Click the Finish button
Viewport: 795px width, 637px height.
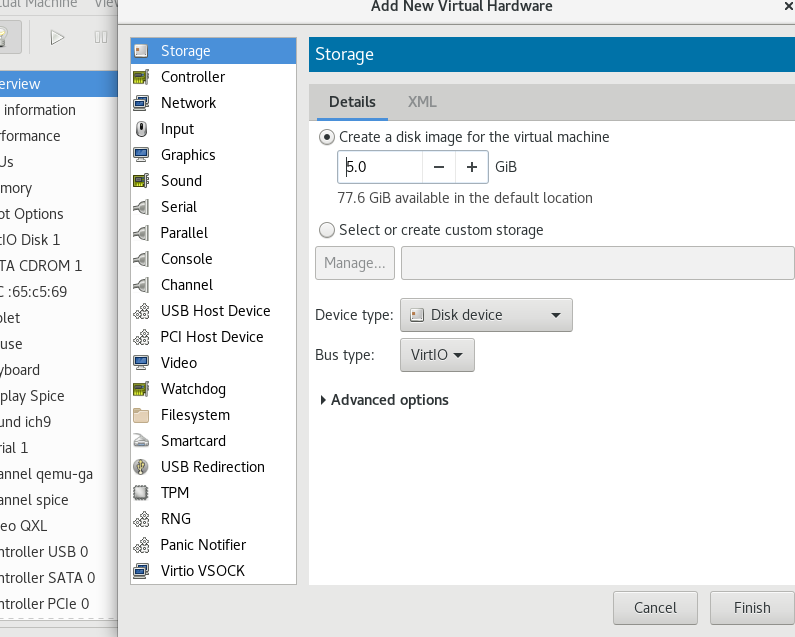click(752, 608)
